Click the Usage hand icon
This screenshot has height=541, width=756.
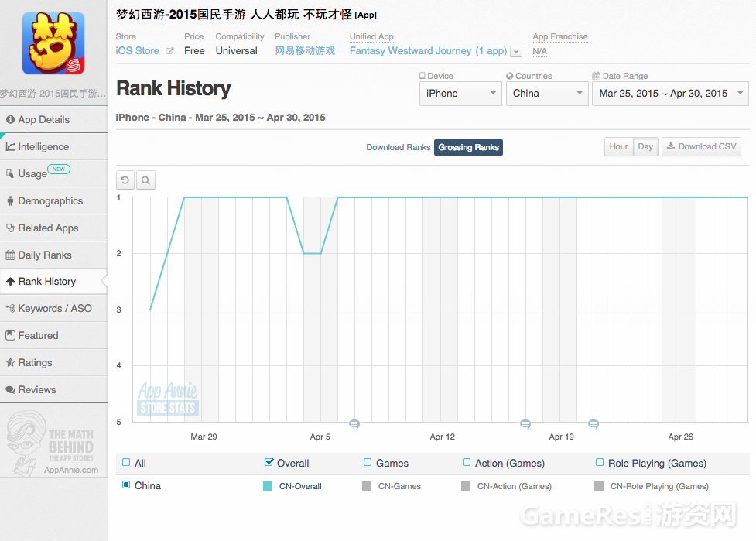[x=10, y=173]
